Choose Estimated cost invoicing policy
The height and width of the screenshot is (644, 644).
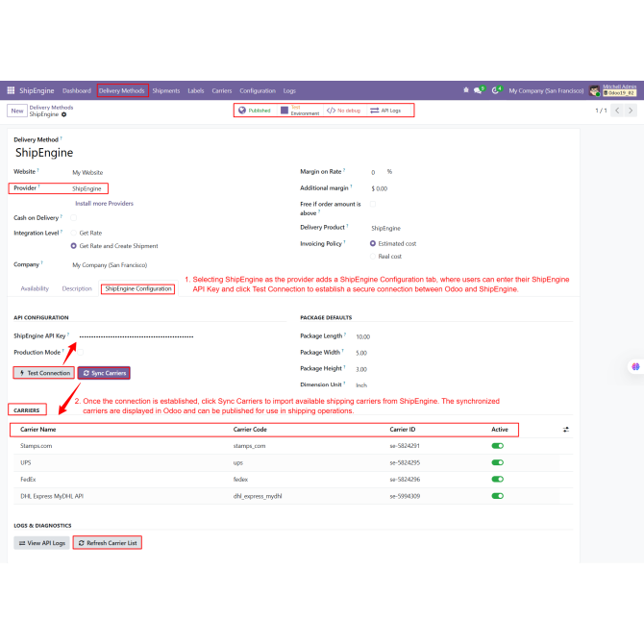click(373, 243)
